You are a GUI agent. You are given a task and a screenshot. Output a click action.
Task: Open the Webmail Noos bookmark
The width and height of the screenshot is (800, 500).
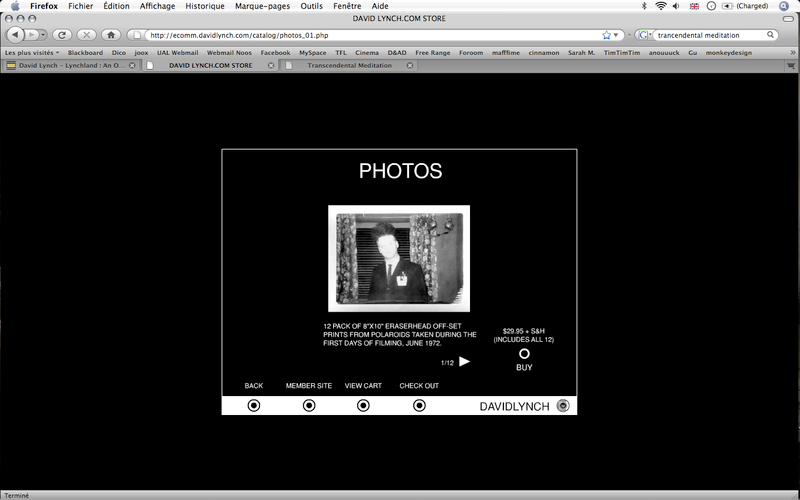(x=229, y=53)
